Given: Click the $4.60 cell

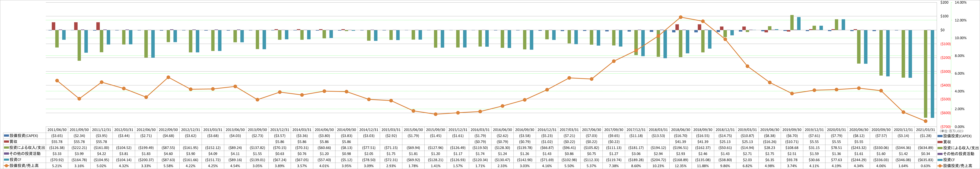Looking at the screenshot, I should click(168, 154).
